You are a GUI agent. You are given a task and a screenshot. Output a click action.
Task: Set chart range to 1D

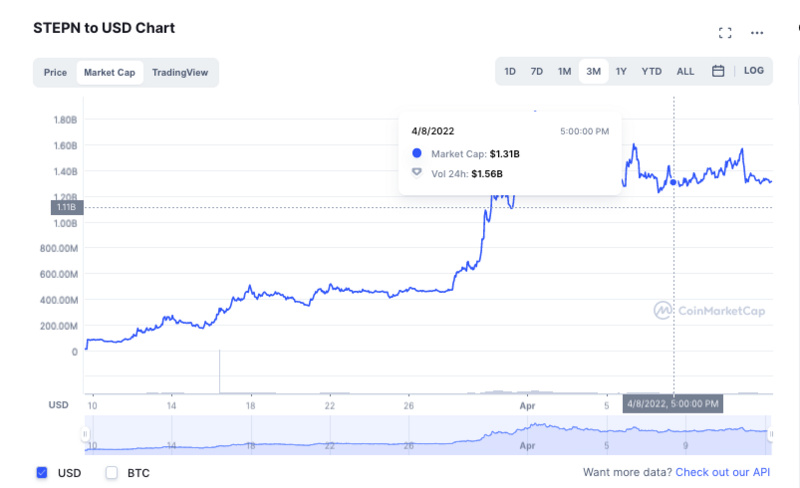[510, 71]
